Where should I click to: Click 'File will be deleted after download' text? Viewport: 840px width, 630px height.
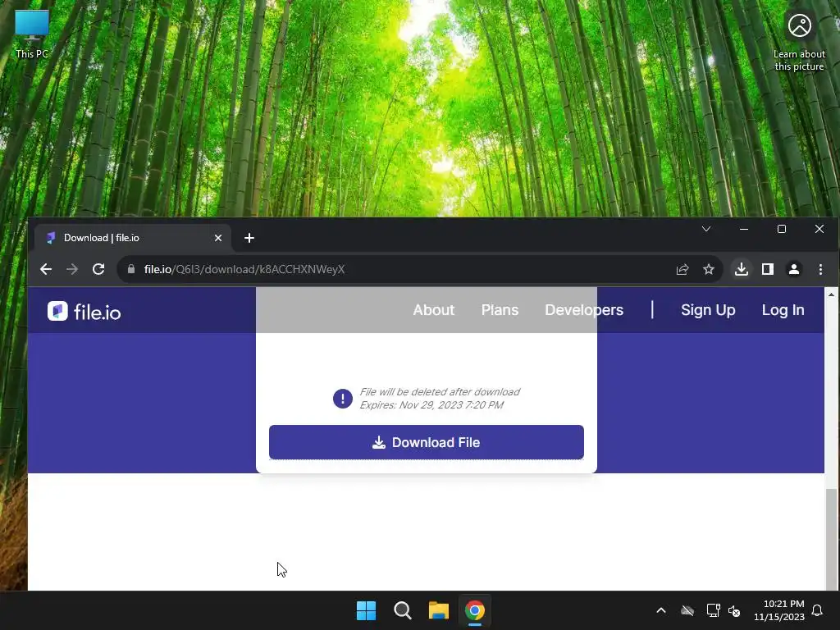pos(440,391)
